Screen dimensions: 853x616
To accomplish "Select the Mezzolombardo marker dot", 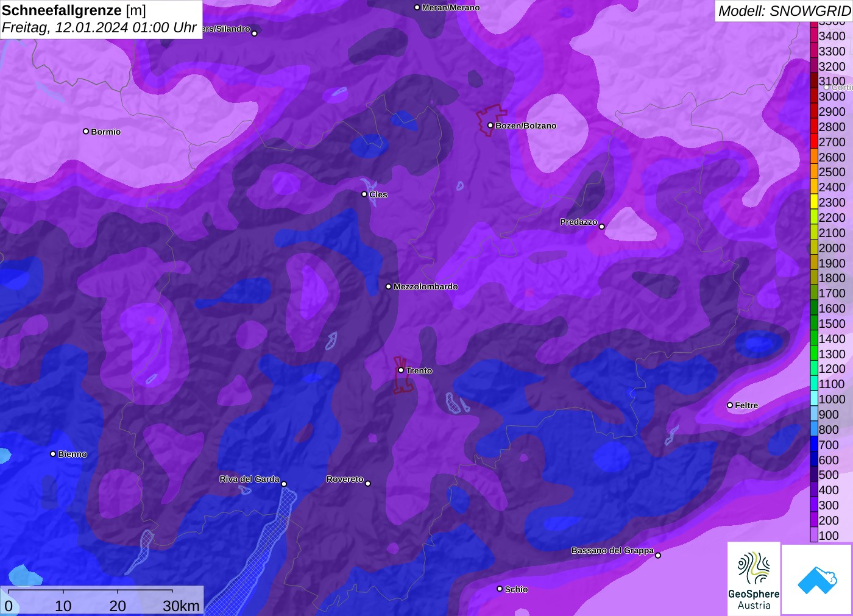I will 389,286.
